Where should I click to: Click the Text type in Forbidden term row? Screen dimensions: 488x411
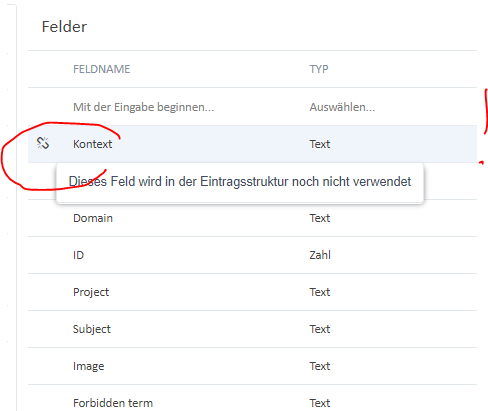point(320,403)
